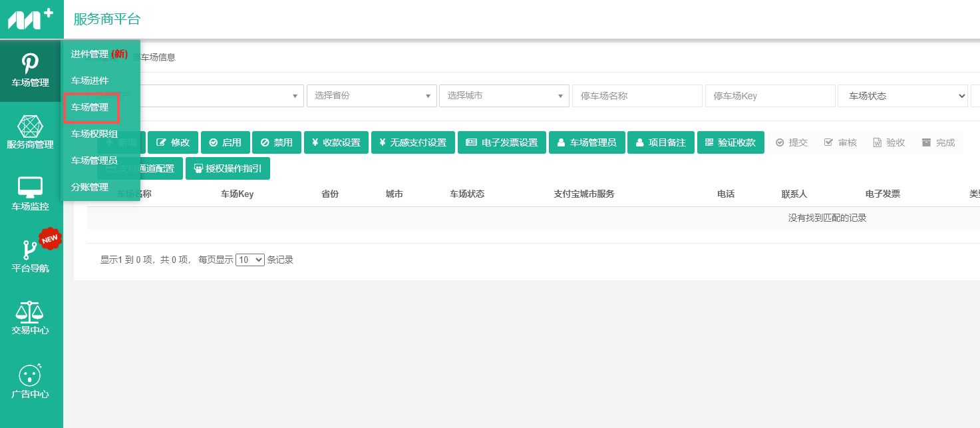The height and width of the screenshot is (428, 980).
Task: Open the 车场状态 select box
Action: click(x=903, y=96)
